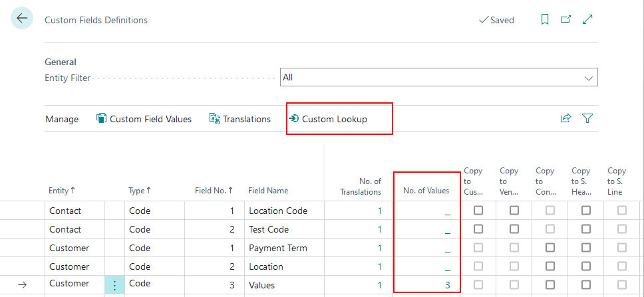Click the Custom Lookup action
Screen dimensions: 644x297
328,119
